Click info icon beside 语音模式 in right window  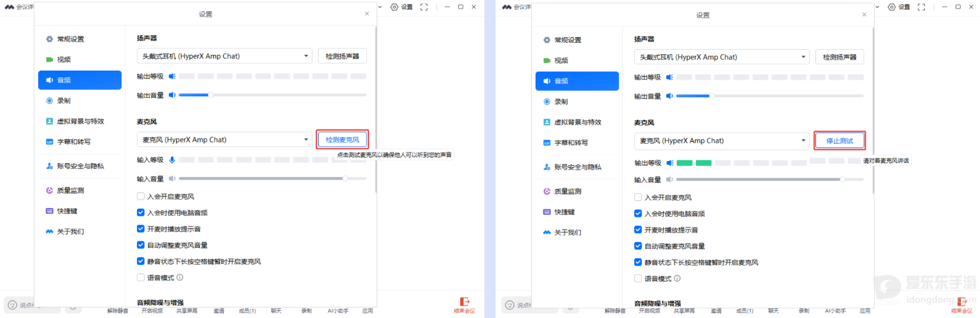click(x=677, y=279)
